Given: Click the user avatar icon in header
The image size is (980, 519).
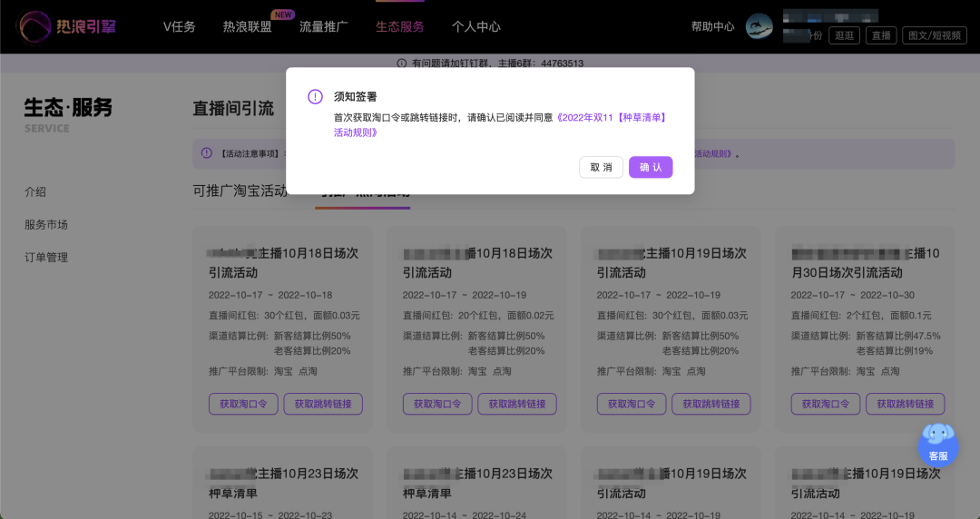Looking at the screenshot, I should [759, 27].
